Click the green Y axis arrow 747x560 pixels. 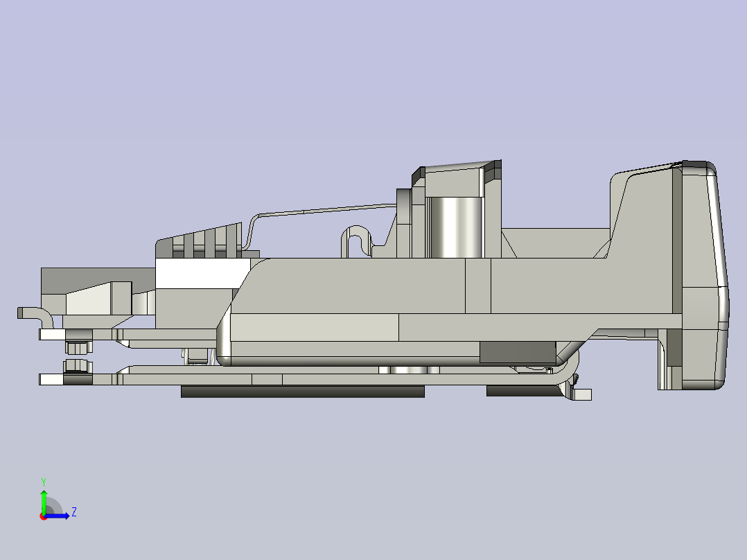[x=44, y=499]
